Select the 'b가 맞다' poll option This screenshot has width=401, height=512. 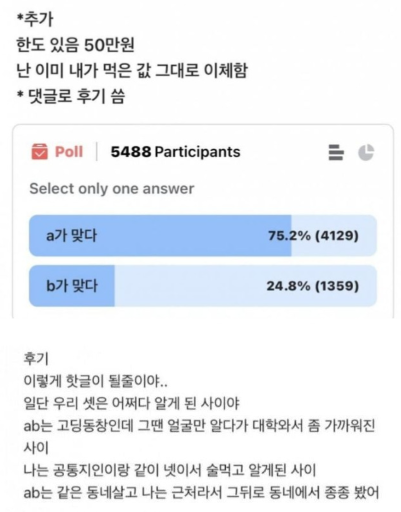coord(203,286)
